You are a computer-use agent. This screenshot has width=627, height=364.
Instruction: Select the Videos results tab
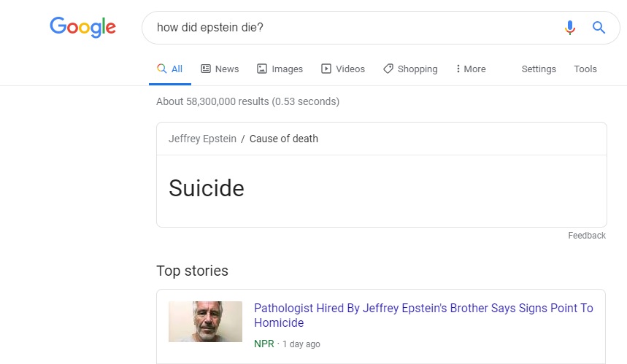350,69
